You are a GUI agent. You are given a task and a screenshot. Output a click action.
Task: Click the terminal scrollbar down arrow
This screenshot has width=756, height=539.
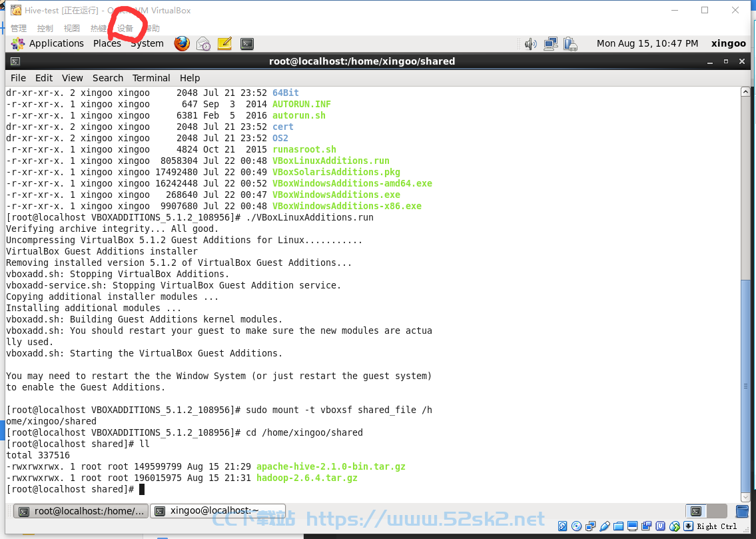[745, 497]
